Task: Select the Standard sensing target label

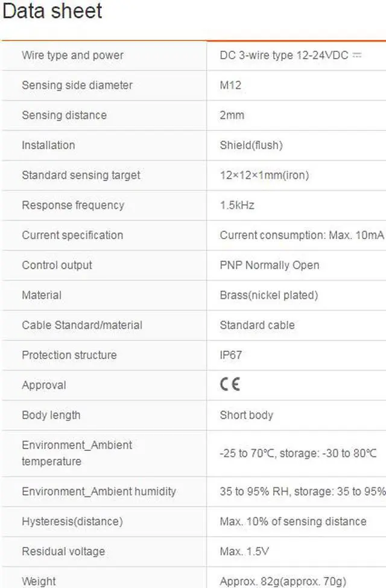Action: click(81, 175)
